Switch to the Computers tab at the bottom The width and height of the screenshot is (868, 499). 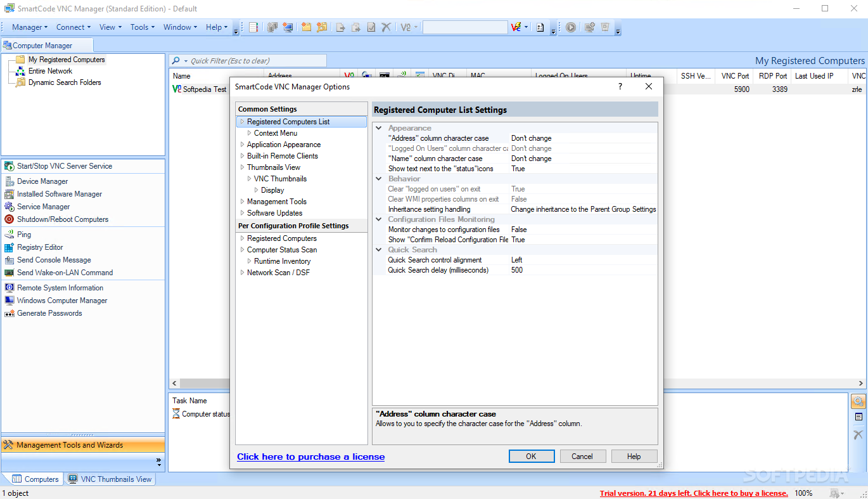pos(35,479)
